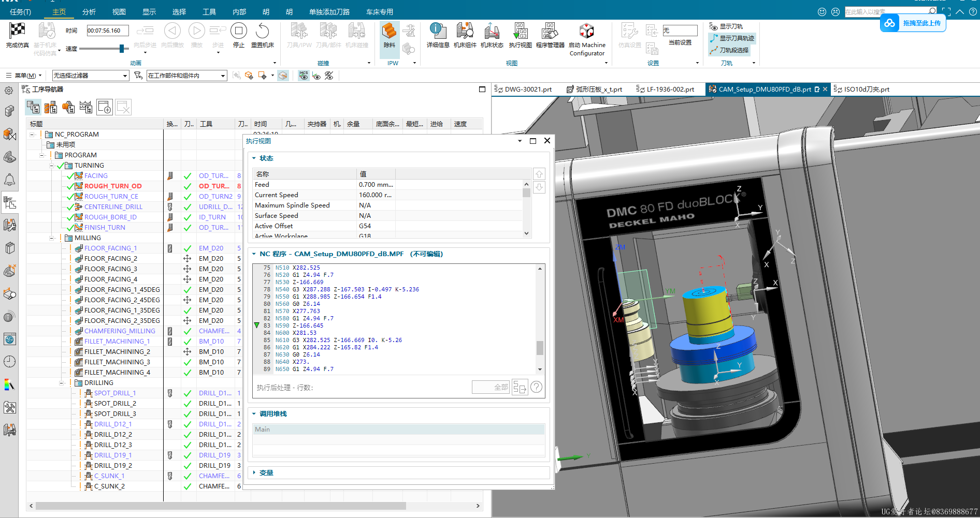Switch to the View (视图) ribbon tab
This screenshot has width=980, height=518.
point(119,12)
